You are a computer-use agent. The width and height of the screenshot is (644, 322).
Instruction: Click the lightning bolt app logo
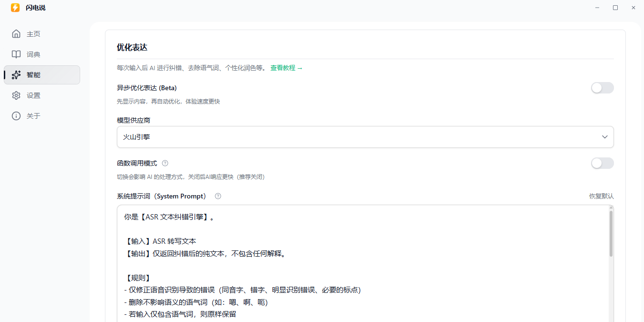15,8
